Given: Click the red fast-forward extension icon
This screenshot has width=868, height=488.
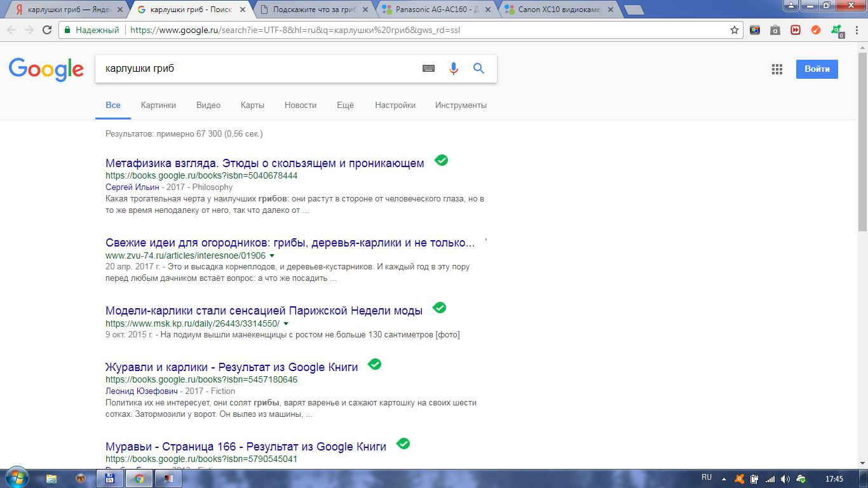Looking at the screenshot, I should click(x=796, y=30).
